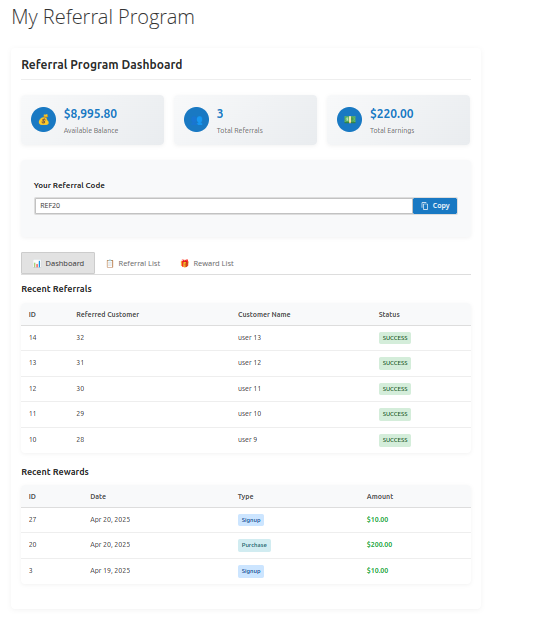The image size is (548, 628).
Task: Click referred customer number 28
Action: coord(80,440)
